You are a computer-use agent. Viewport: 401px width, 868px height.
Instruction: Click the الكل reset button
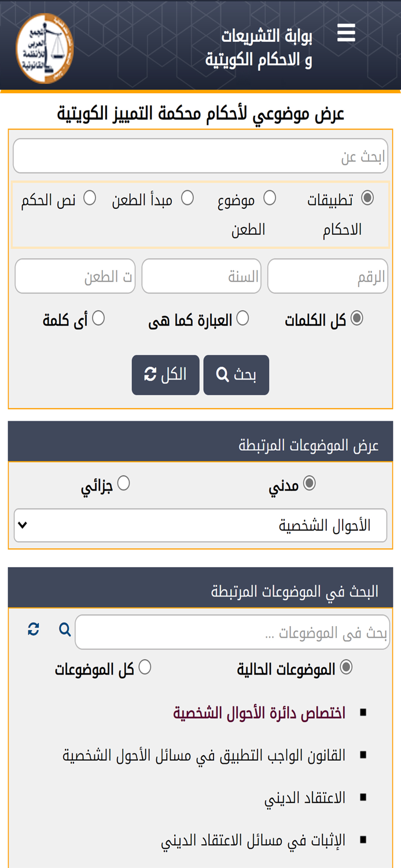point(166,374)
